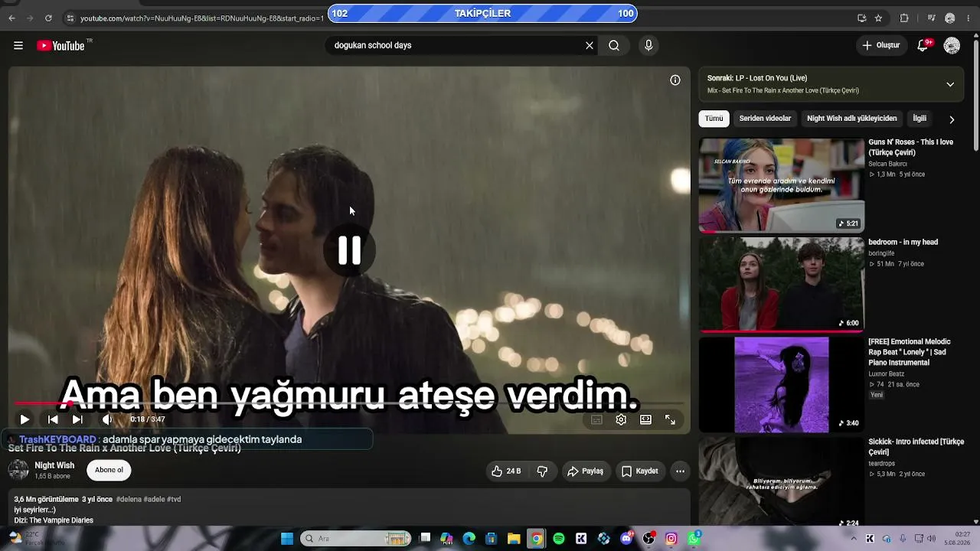
Task: Skip to the next video
Action: 77,419
